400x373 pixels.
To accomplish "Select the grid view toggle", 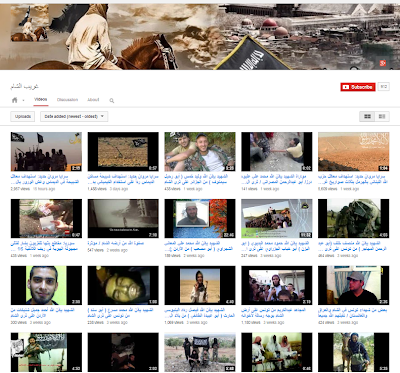I will click(367, 116).
